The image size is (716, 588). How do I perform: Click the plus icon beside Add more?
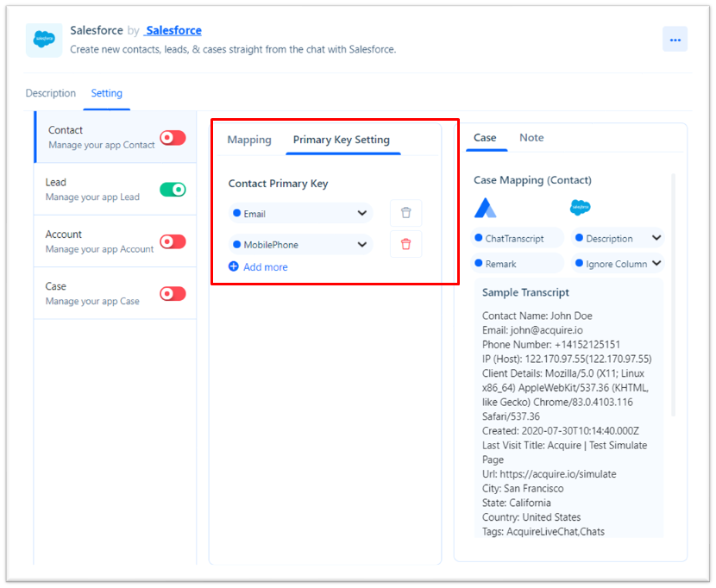[x=233, y=266]
